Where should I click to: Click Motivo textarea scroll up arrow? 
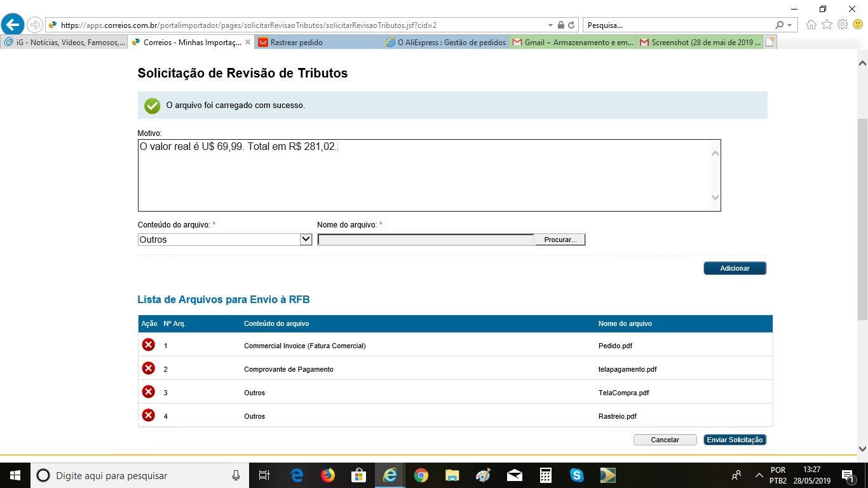coord(715,153)
